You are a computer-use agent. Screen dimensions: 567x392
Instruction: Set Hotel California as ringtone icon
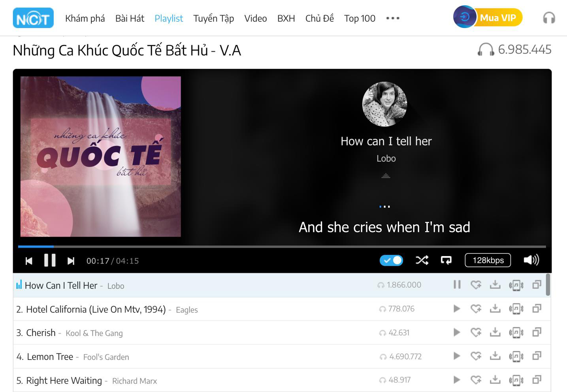516,309
